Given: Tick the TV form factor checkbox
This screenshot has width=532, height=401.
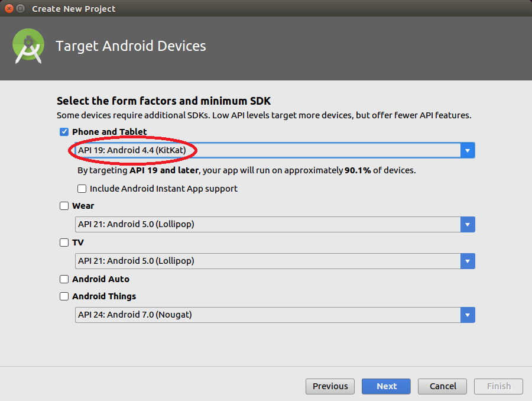Looking at the screenshot, I should click(x=64, y=242).
